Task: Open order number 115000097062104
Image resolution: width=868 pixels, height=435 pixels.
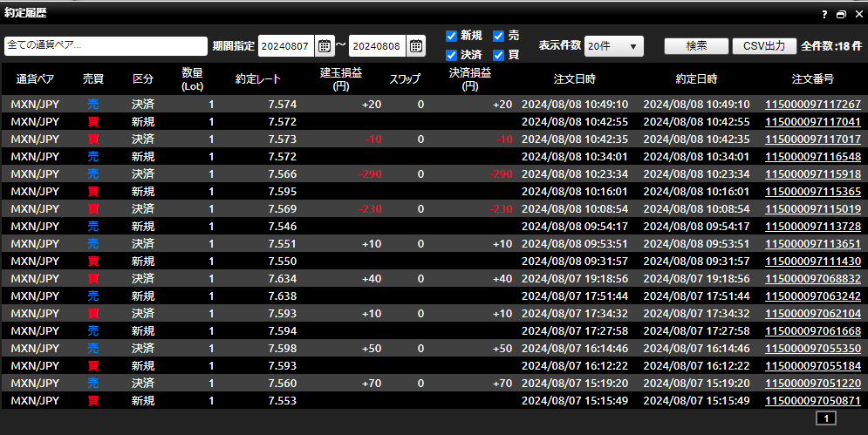Action: (x=813, y=313)
